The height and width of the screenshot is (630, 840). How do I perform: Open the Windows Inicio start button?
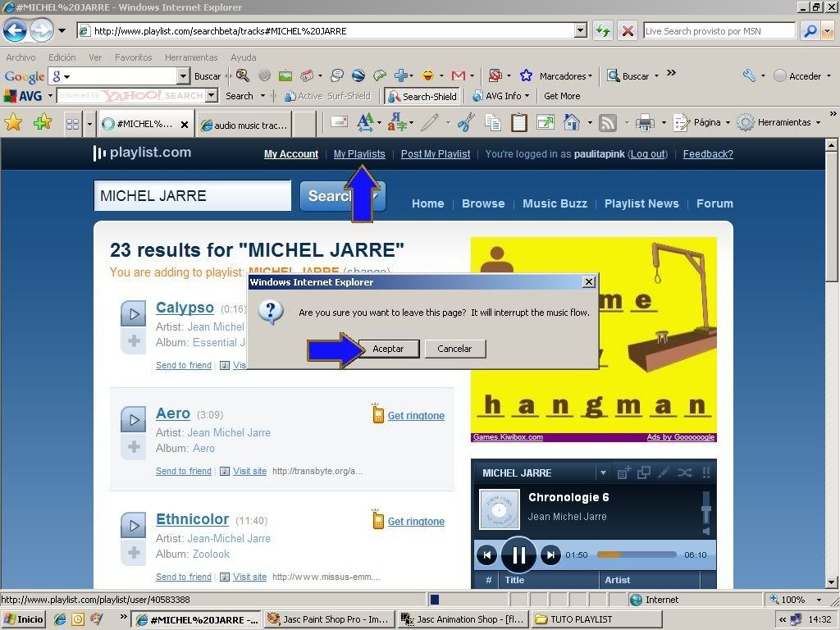click(x=23, y=619)
